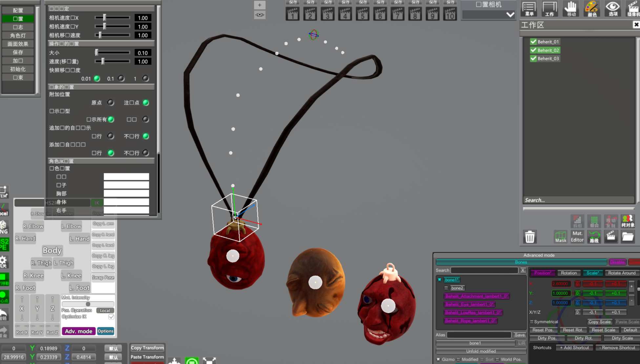Viewport: 640px width, 364px height.
Task: Toggle the World Pos. checkbox
Action: click(497, 359)
